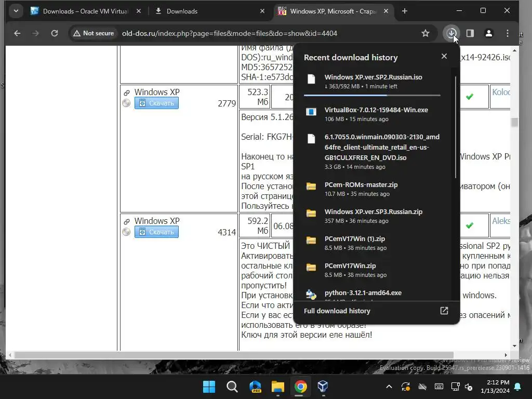
Task: Open the Aleks uploader link
Action: pos(501,221)
